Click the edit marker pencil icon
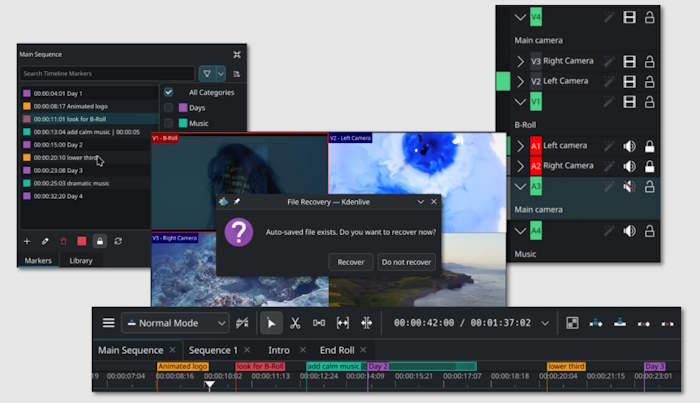Image resolution: width=700 pixels, height=403 pixels. pyautogui.click(x=45, y=241)
